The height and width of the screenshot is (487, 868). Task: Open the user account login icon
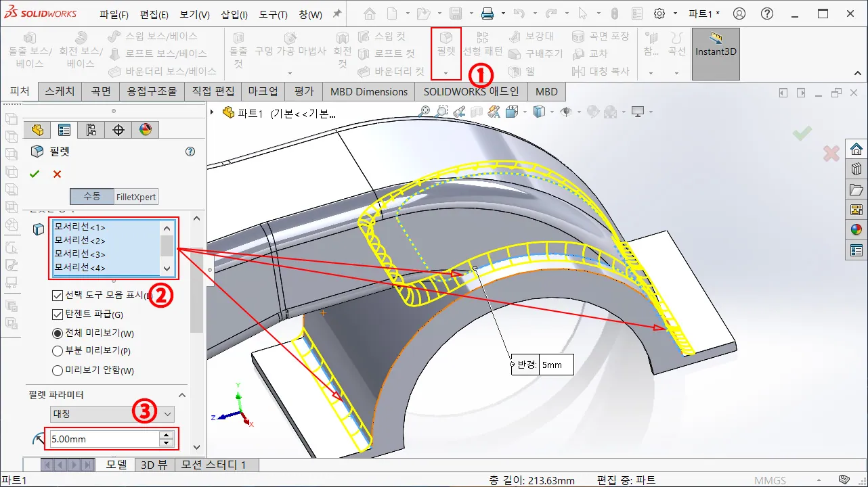coord(739,14)
